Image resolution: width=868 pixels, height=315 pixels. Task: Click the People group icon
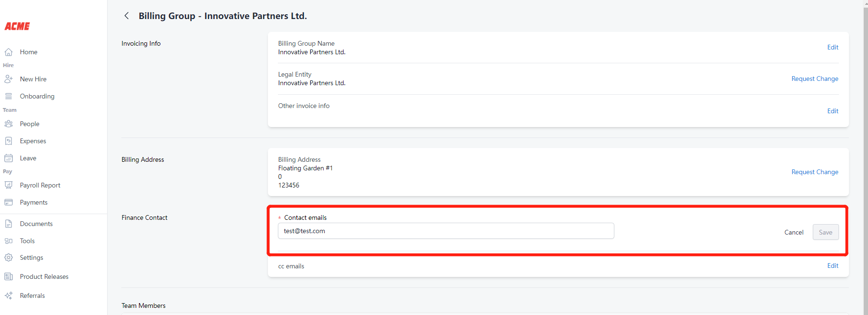click(9, 124)
